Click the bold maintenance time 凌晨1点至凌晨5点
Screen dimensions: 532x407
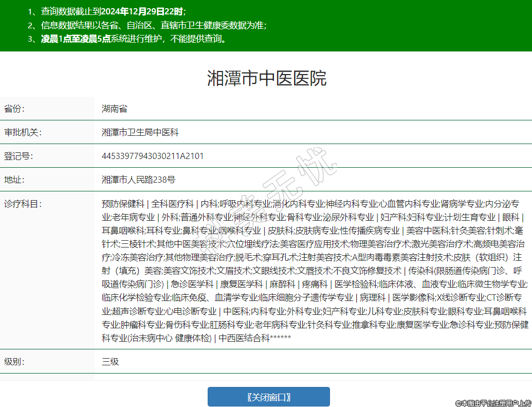point(76,39)
